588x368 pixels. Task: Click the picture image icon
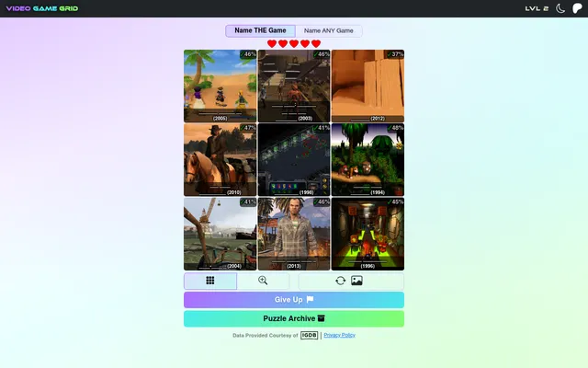click(x=356, y=281)
